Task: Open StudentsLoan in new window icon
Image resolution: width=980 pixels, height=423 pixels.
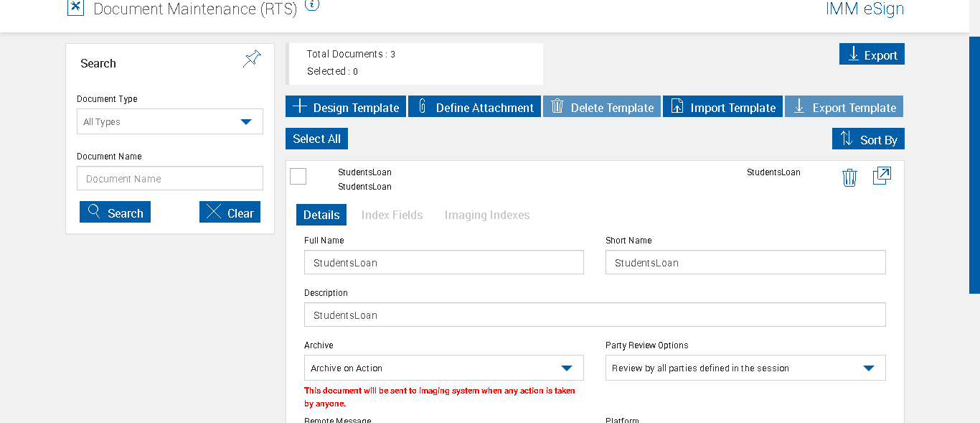Action: [882, 176]
